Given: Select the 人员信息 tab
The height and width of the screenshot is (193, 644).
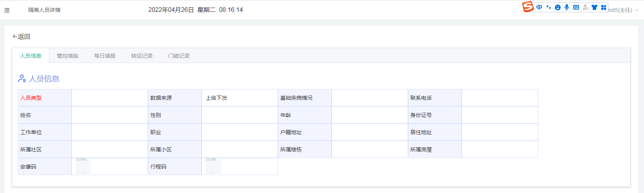Looking at the screenshot, I should [31, 56].
